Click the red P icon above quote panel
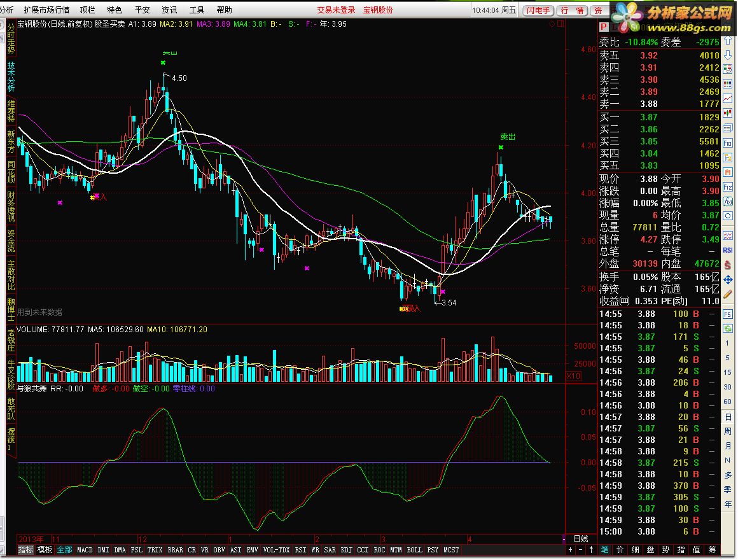Screen dimensions: 738x560 click(604, 27)
